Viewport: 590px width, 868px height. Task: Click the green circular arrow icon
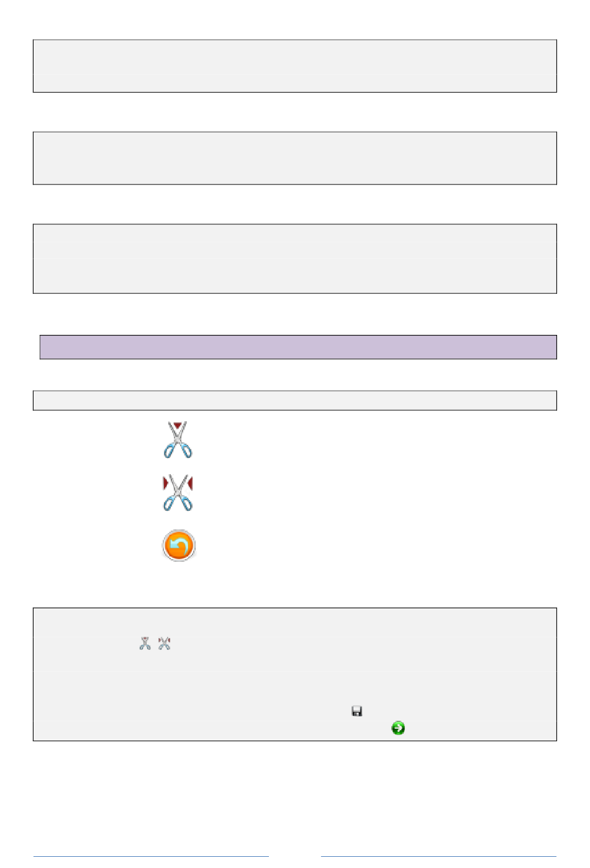pyautogui.click(x=398, y=728)
